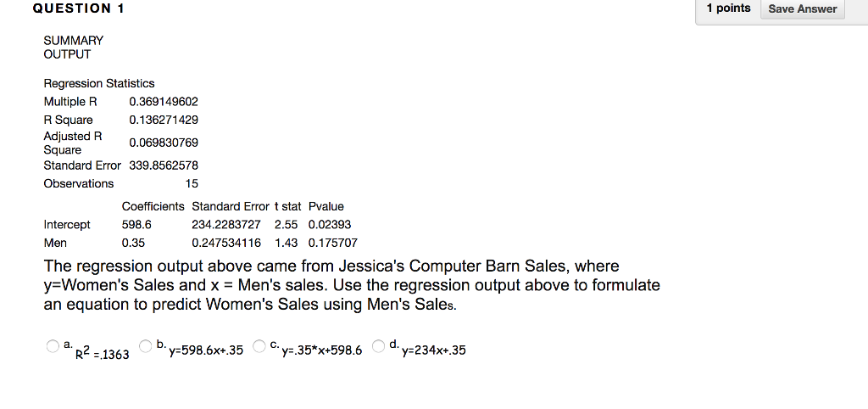Viewport: 868px width, 409px height.
Task: Click the Men coefficient 0.35
Action: click(x=133, y=243)
